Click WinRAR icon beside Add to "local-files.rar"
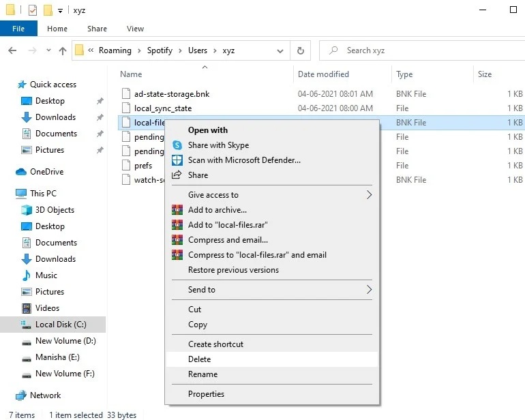525x420 pixels. tap(177, 225)
